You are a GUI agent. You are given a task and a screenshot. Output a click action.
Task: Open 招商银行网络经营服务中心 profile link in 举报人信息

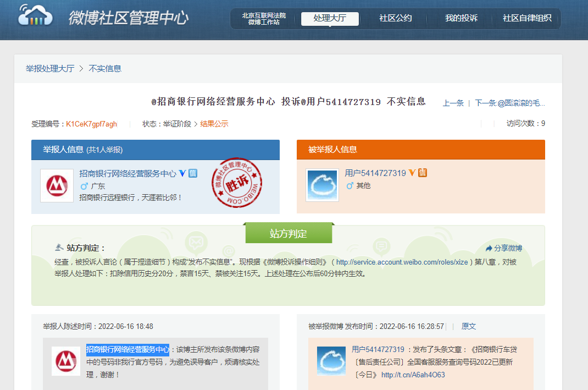[x=127, y=173]
